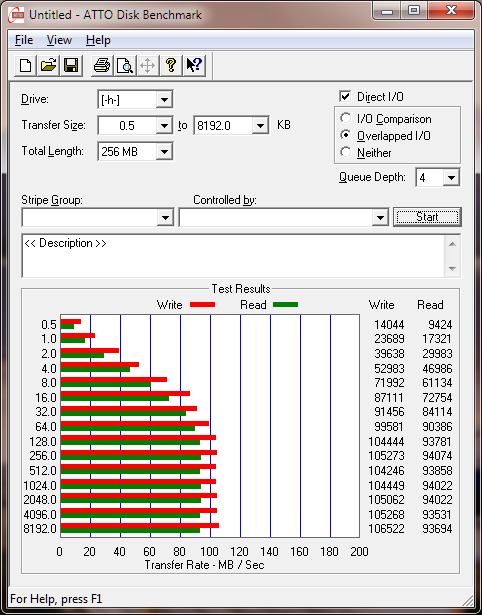The image size is (482, 615).
Task: Click the 1024.0 transfer size row label
Action: tap(40, 486)
